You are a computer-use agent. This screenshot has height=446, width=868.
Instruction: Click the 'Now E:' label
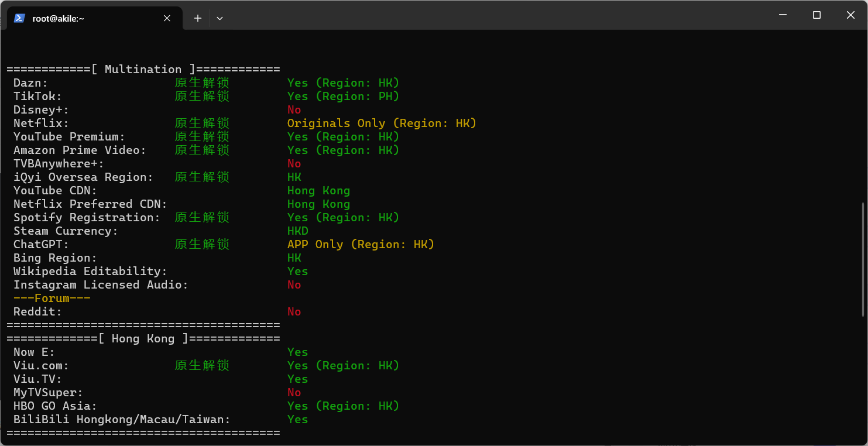coord(34,352)
